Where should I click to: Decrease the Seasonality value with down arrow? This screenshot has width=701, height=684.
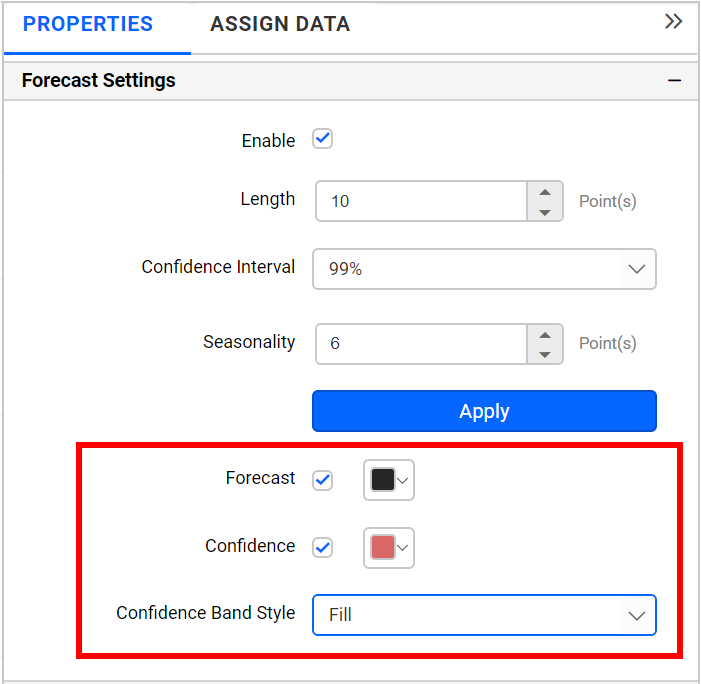(544, 354)
